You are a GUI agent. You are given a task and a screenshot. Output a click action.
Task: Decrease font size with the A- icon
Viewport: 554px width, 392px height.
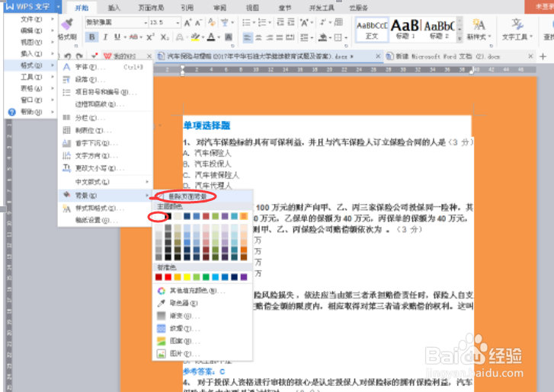point(199,23)
